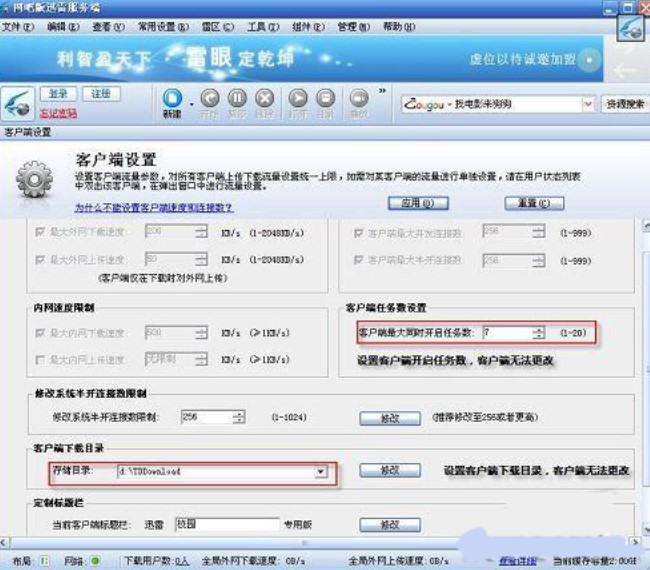This screenshot has height=570, width=650.
Task: Click the red 忘记密码 link
Action: click(x=58, y=113)
